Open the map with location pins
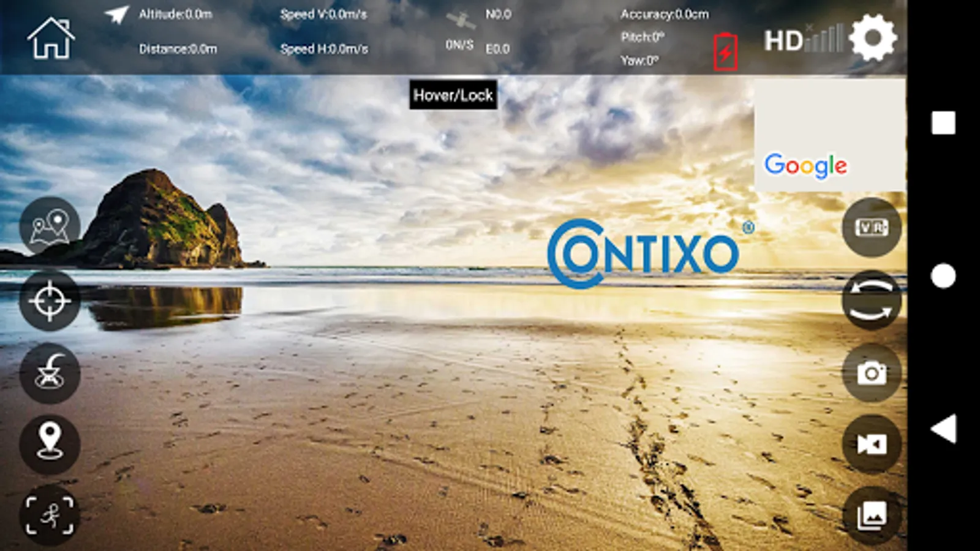Screen dimensions: 980x551 coord(50,227)
